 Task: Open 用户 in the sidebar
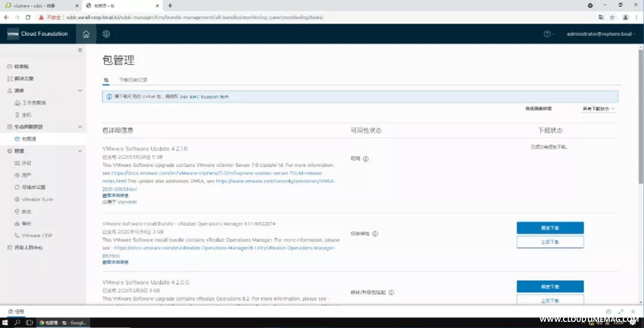tap(26, 175)
